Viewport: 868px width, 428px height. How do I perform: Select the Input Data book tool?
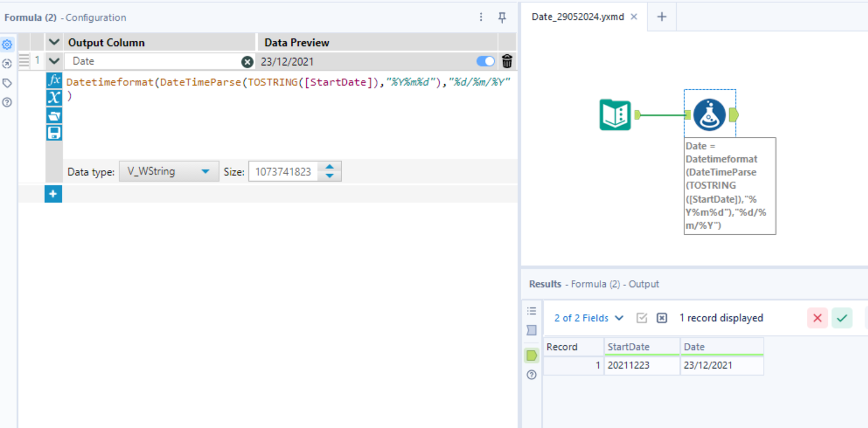pos(615,115)
